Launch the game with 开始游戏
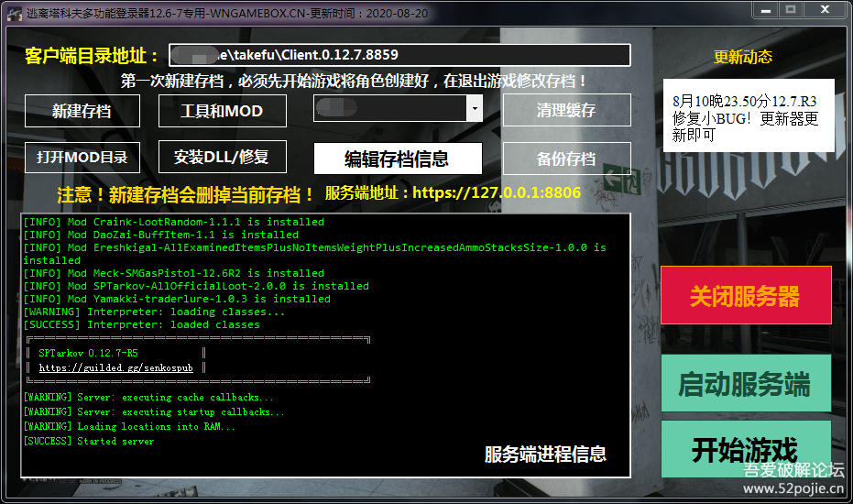 745,450
